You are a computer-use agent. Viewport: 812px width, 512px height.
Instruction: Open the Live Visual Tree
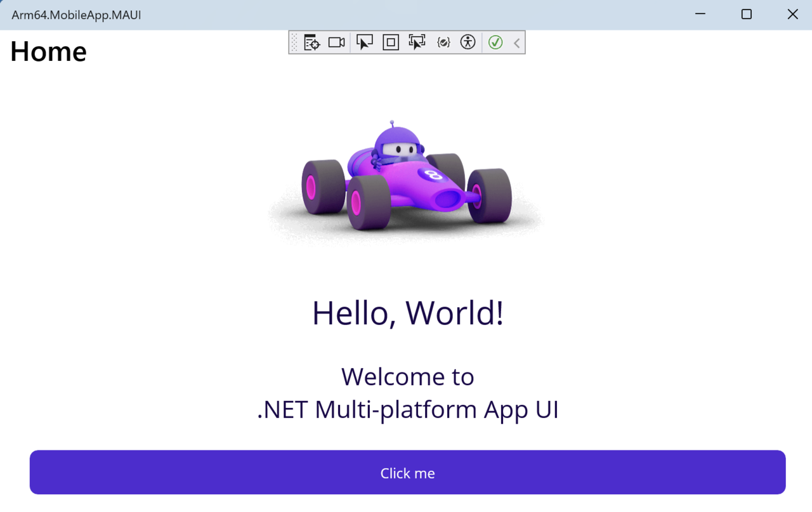pyautogui.click(x=311, y=42)
